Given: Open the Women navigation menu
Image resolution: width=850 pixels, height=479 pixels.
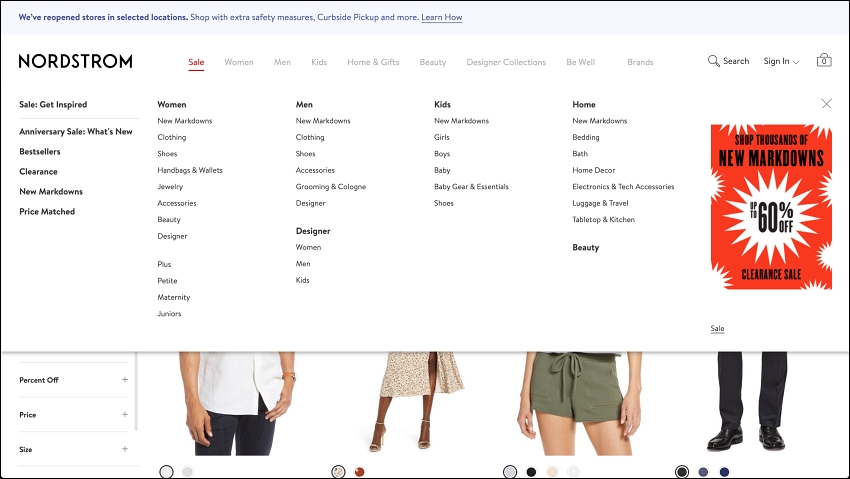Looking at the screenshot, I should pos(239,62).
